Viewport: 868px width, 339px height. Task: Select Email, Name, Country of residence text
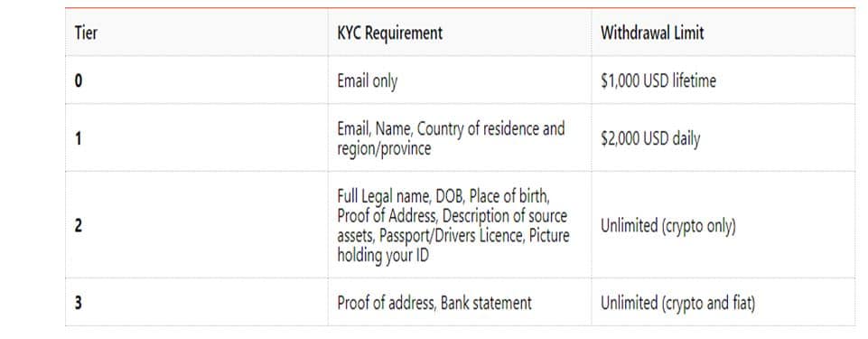451,128
